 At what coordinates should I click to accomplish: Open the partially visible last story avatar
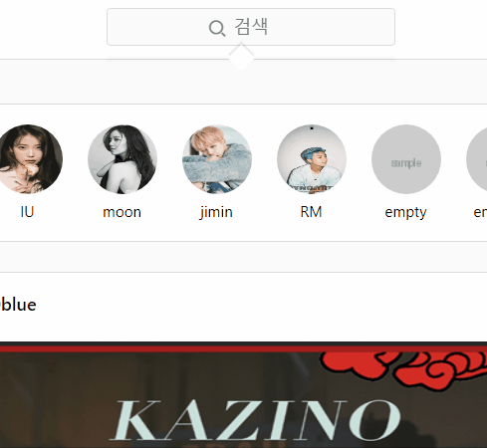[477, 159]
